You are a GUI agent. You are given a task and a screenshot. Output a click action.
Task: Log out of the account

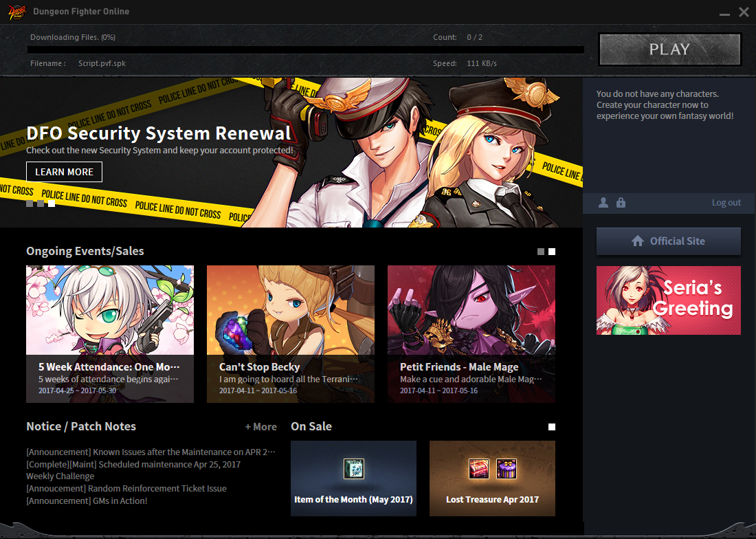(726, 203)
